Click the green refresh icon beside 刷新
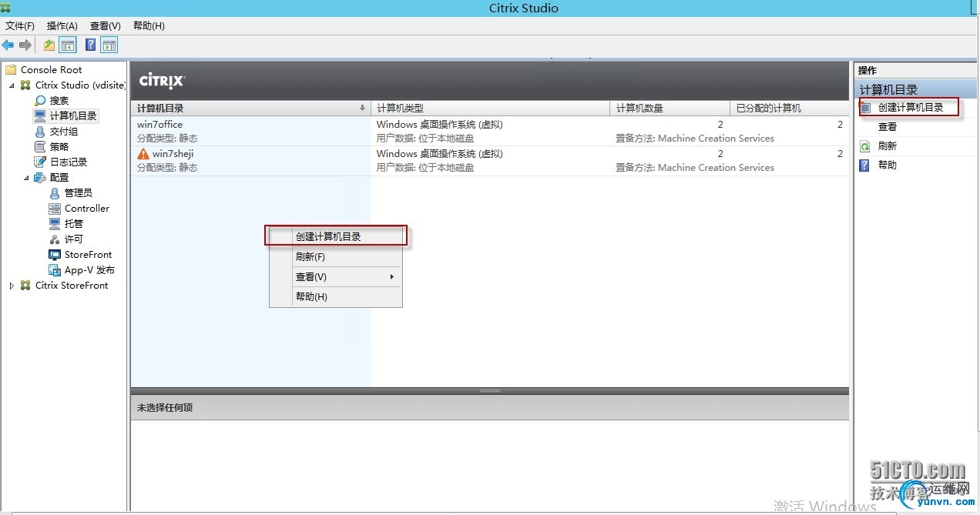The height and width of the screenshot is (515, 980). point(865,145)
